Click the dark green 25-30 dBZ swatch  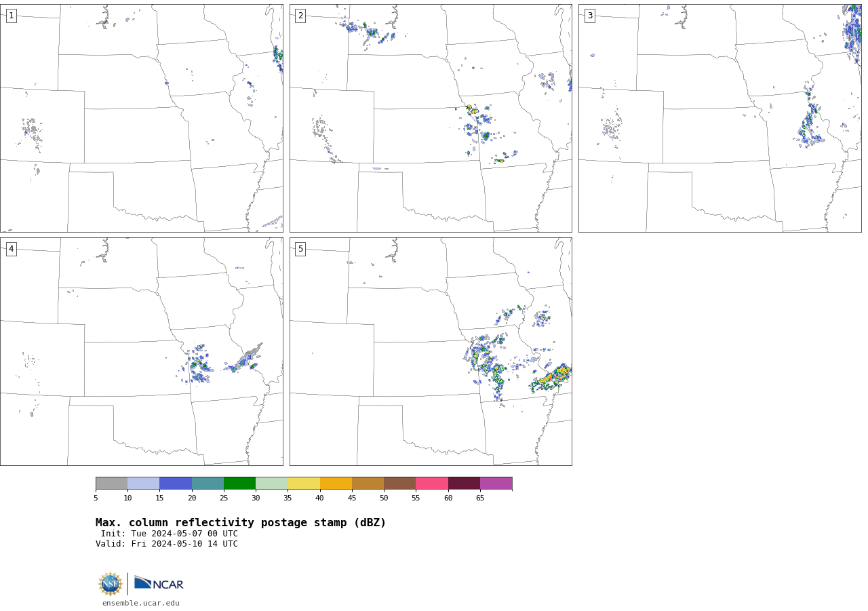click(240, 484)
